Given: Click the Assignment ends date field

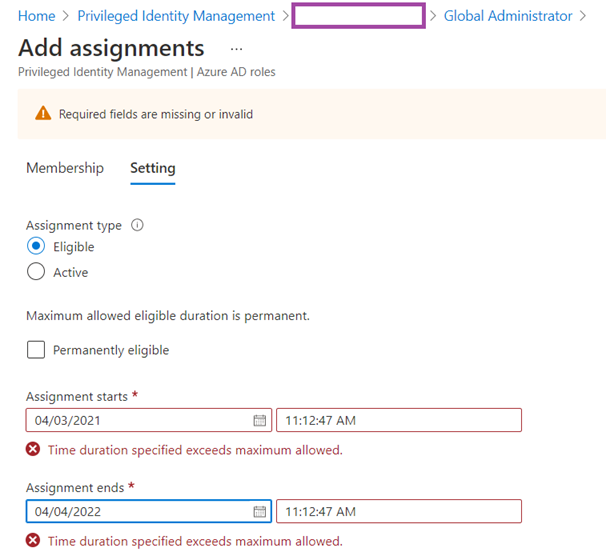Looking at the screenshot, I should click(149, 511).
